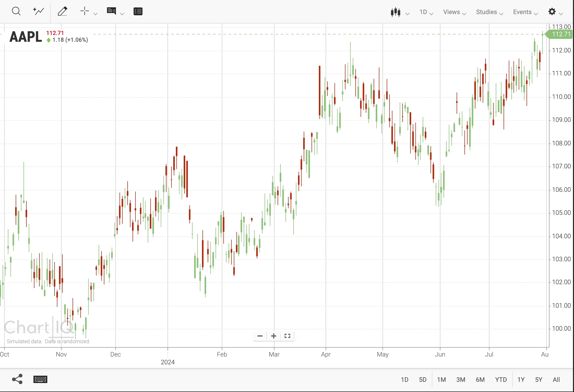This screenshot has width=574, height=392.
Task: Open the symbol search magnifier
Action: [x=16, y=11]
